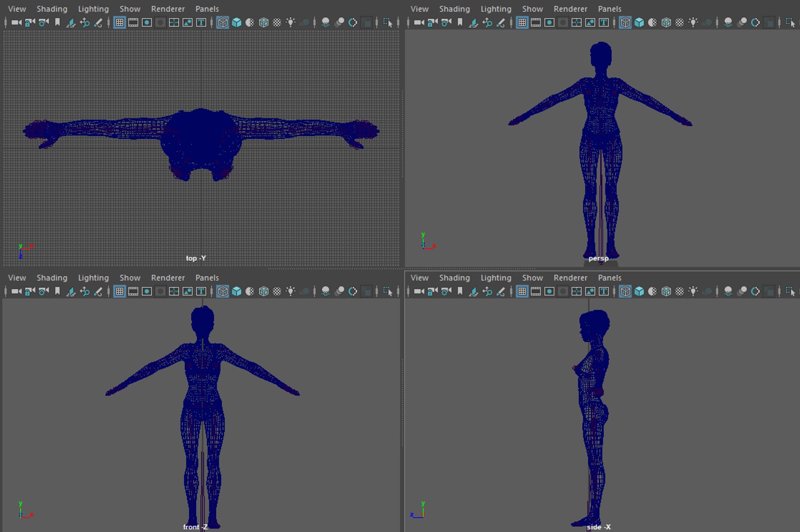The height and width of the screenshot is (532, 800).
Task: Open Lighting menu in front view panel
Action: (x=93, y=278)
